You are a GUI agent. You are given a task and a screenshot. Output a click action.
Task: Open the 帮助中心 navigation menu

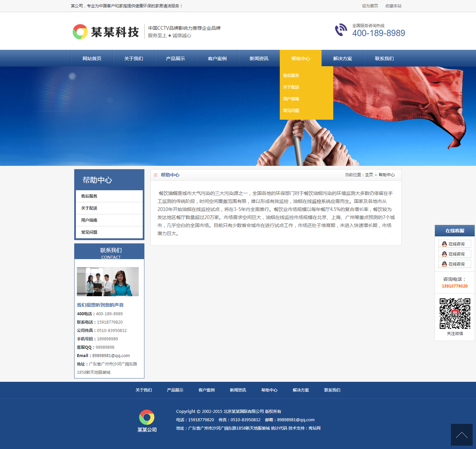(301, 59)
